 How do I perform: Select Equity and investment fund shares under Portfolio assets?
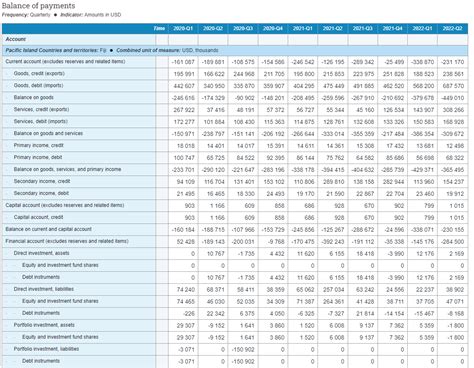[60, 337]
